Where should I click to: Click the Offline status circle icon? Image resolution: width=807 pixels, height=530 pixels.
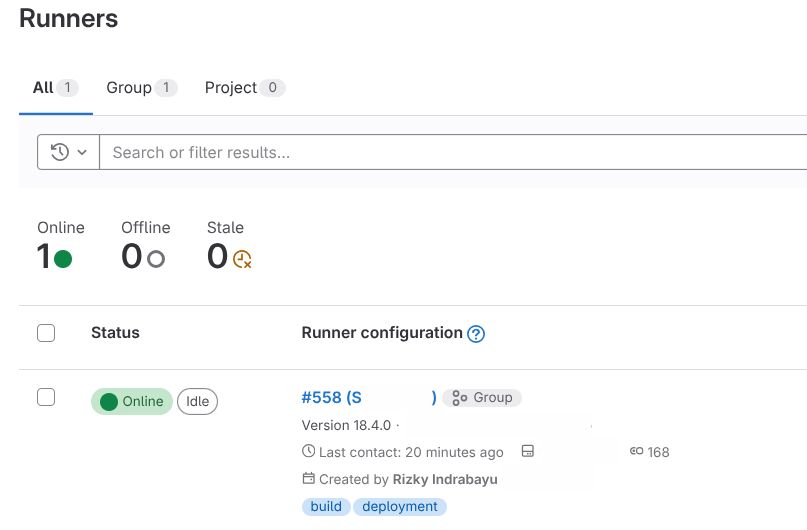click(x=155, y=259)
